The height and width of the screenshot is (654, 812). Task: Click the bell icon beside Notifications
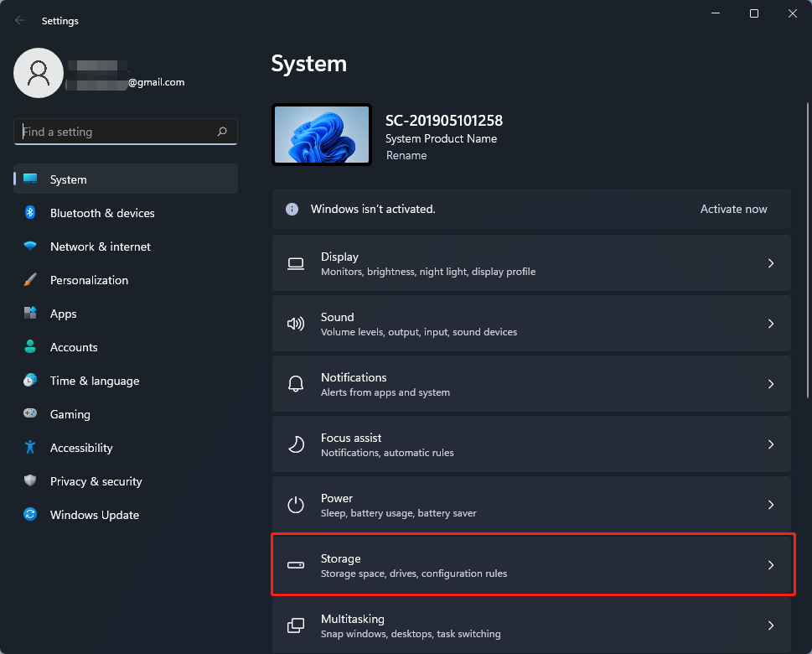tap(295, 383)
